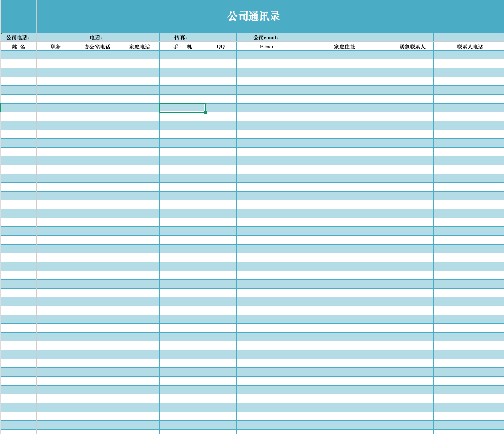Viewport: 504px width, 434px height.
Task: Click the 办公室电话 column header
Action: pyautogui.click(x=97, y=47)
